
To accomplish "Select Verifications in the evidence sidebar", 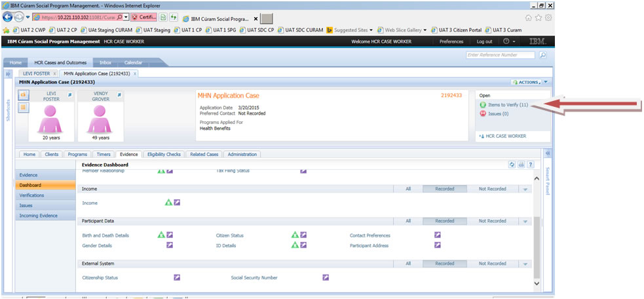I will [46, 195].
